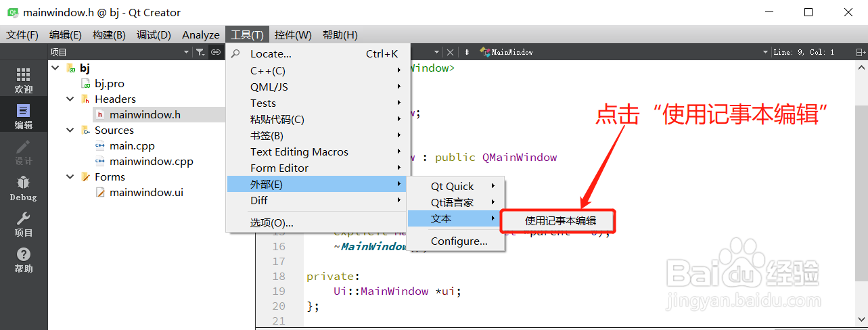Click the Forms folder icon

tap(85, 177)
